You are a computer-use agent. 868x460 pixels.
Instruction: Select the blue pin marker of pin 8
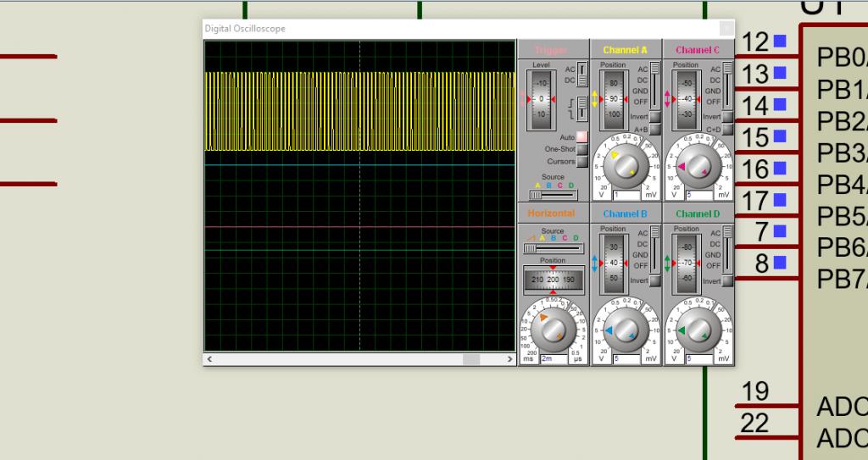pos(780,262)
